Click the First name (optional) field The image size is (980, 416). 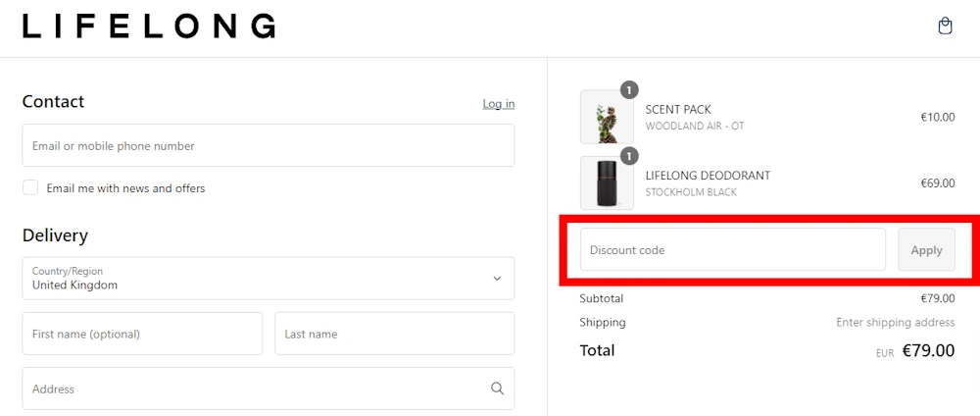click(142, 334)
